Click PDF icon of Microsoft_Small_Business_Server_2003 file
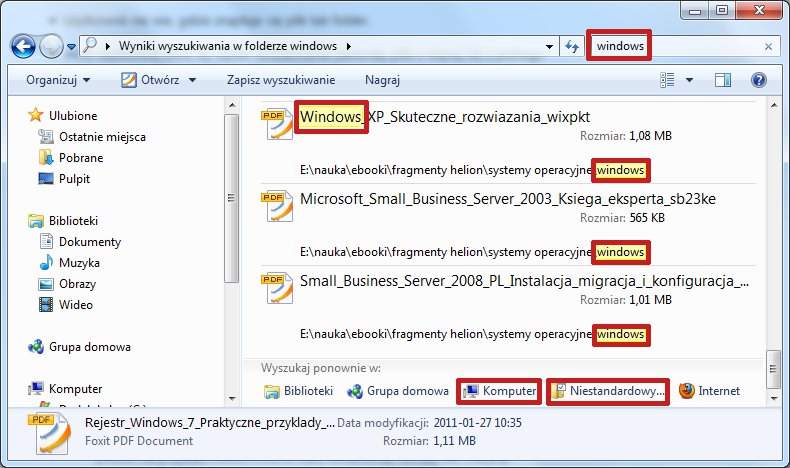 (x=277, y=206)
